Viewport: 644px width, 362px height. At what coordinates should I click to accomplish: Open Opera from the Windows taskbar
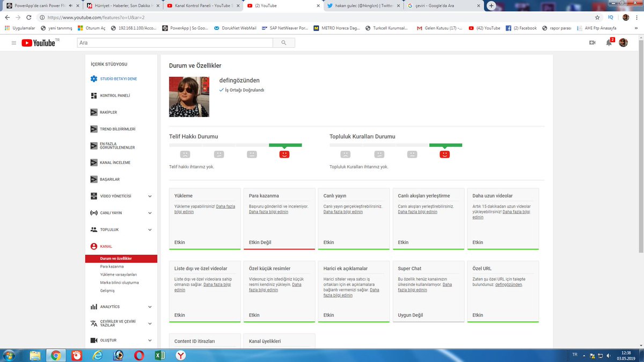tap(138, 355)
